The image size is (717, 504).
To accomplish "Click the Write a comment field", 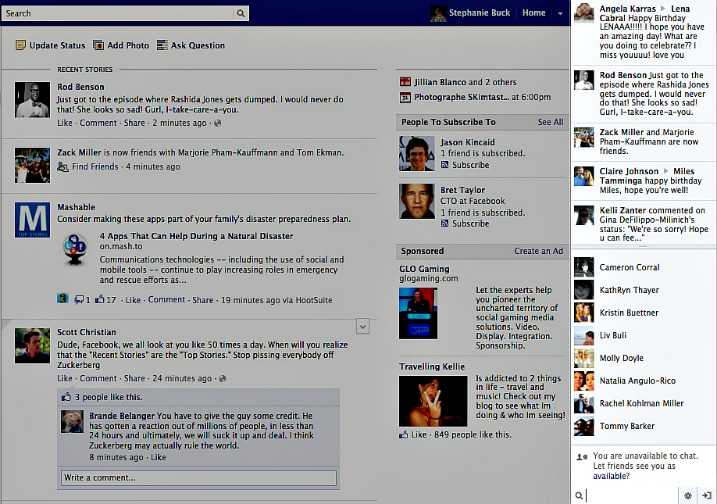I will click(x=213, y=478).
